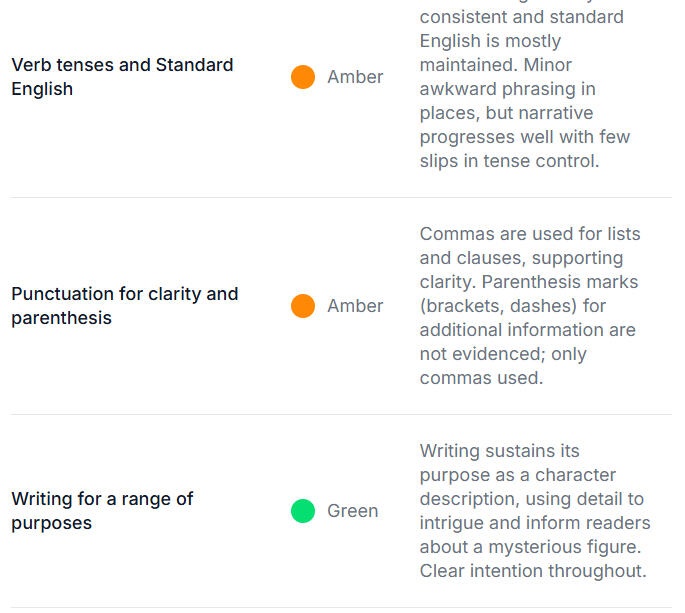Viewport: 685px width, 613px height.
Task: Click the Amber label in Verb tenses row
Action: pos(355,77)
